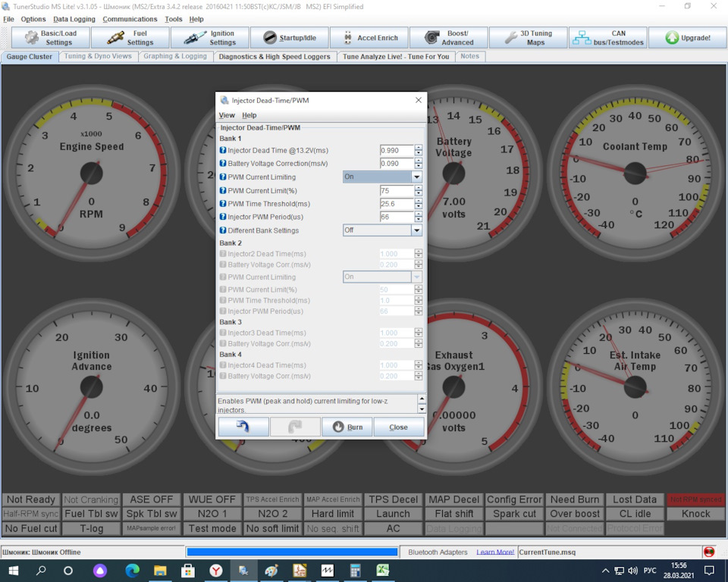Open the Communications menu

click(130, 19)
